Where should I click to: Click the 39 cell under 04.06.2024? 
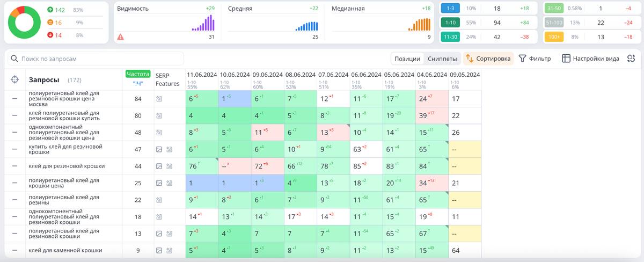(432, 115)
